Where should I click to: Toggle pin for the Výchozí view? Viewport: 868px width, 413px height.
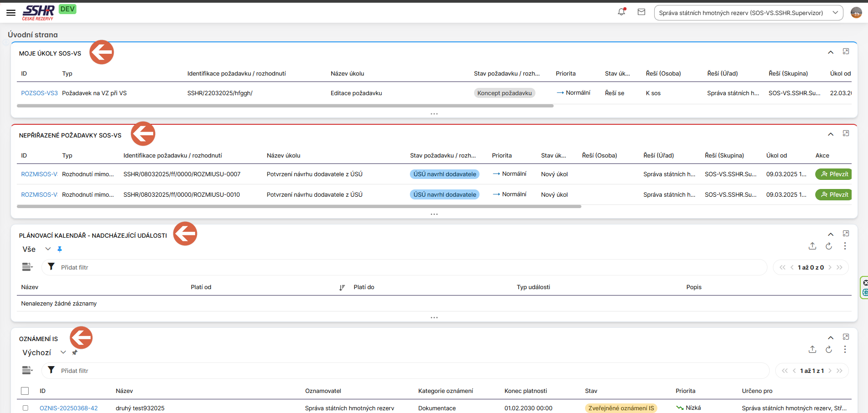[75, 352]
